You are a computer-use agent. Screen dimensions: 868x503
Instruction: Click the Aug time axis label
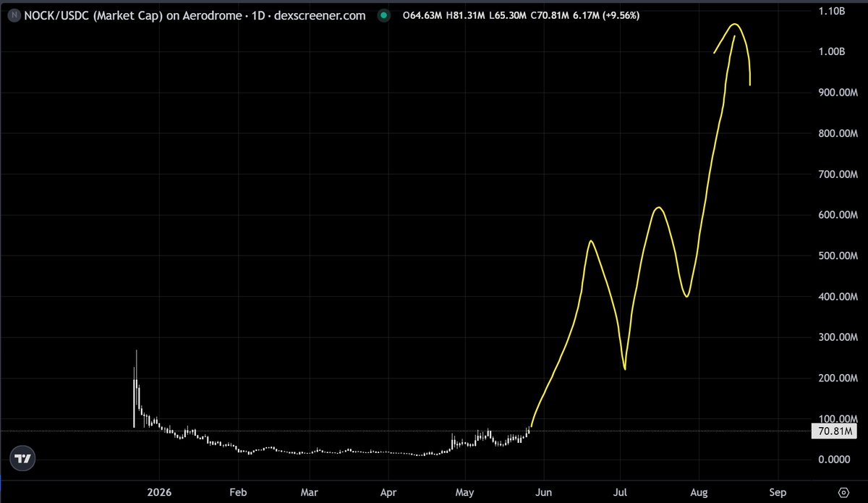tap(699, 492)
